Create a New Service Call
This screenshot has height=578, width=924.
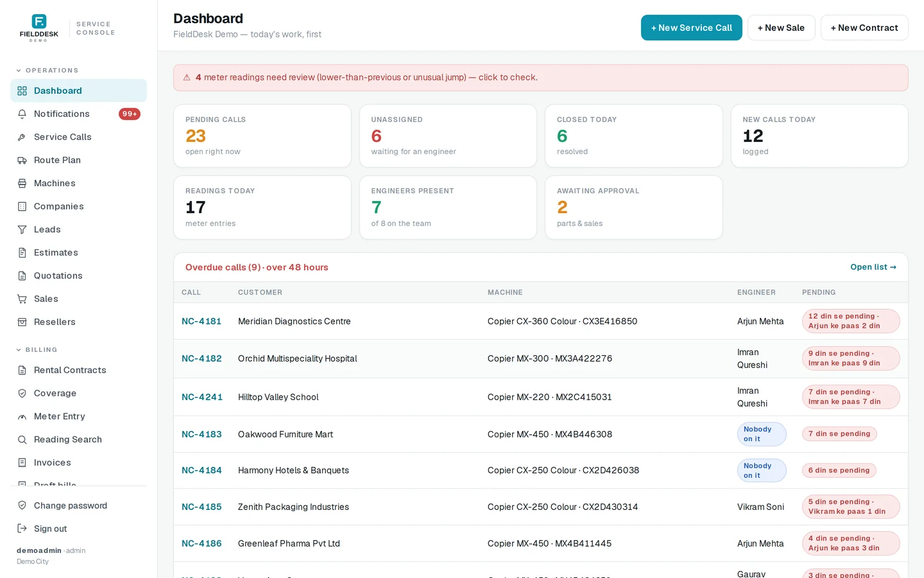tap(691, 28)
